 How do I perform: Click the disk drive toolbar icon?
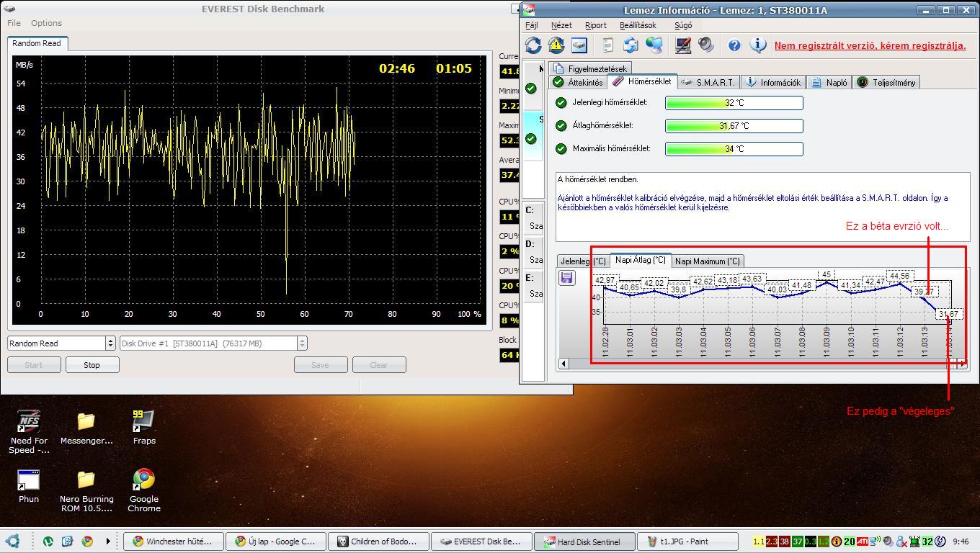point(579,45)
